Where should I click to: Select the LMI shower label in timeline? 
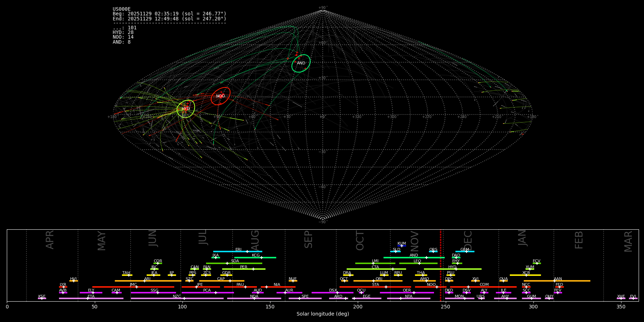click(x=375, y=261)
